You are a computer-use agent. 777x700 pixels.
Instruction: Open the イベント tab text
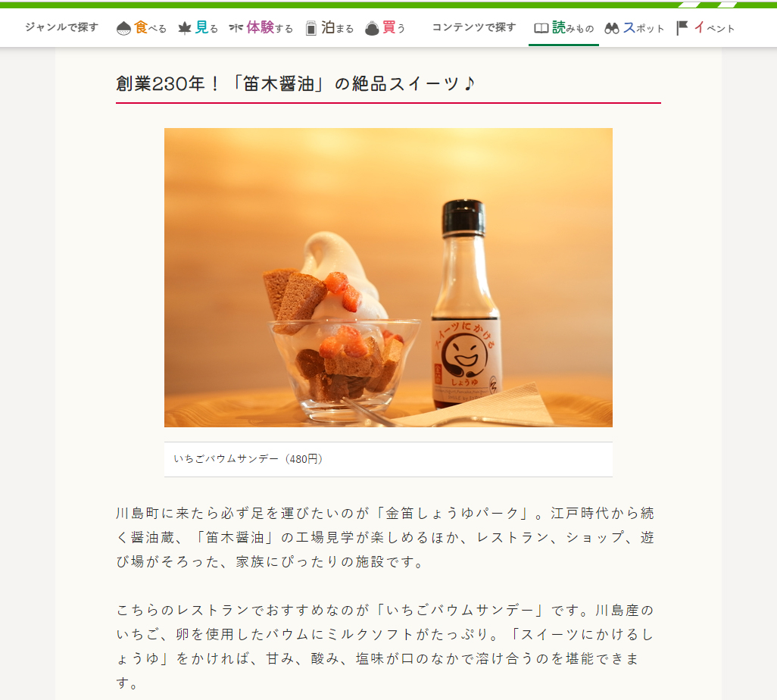(x=714, y=28)
